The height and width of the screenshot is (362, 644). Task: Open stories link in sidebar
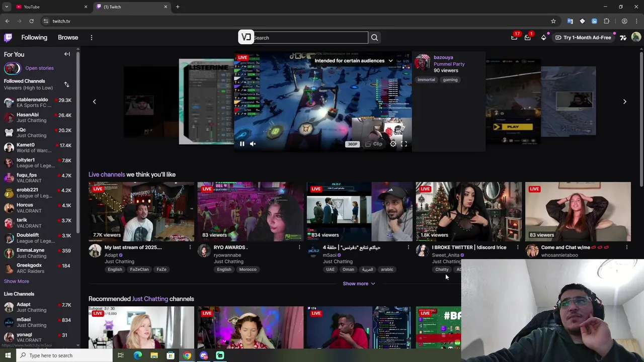coord(39,68)
